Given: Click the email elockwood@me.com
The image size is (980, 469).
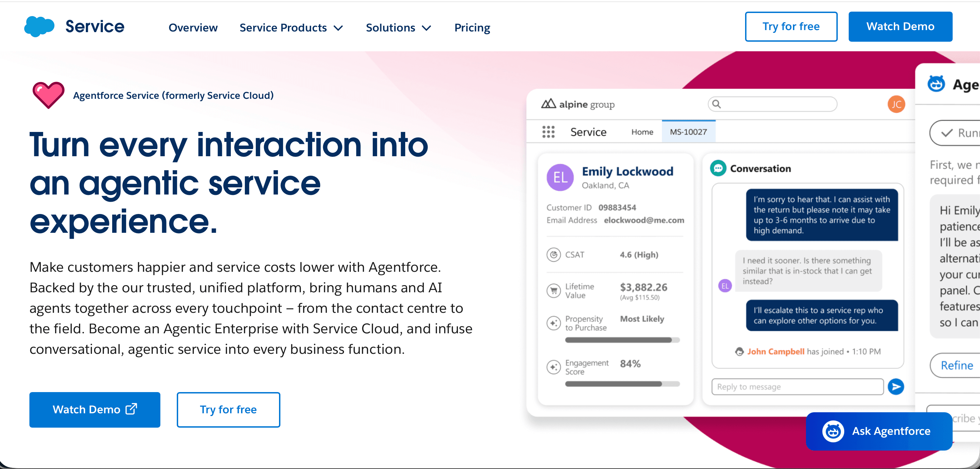Looking at the screenshot, I should coord(644,220).
